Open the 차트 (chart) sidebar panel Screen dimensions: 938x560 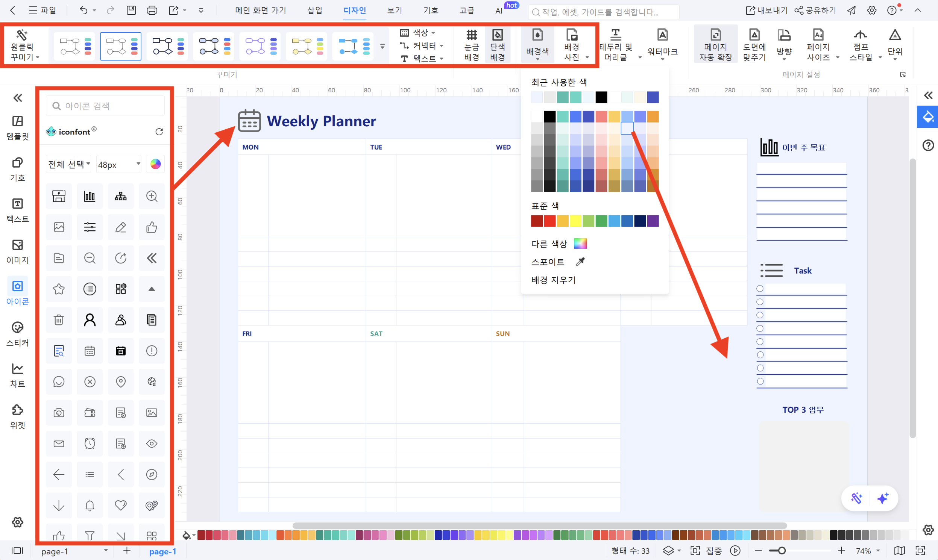pos(17,375)
